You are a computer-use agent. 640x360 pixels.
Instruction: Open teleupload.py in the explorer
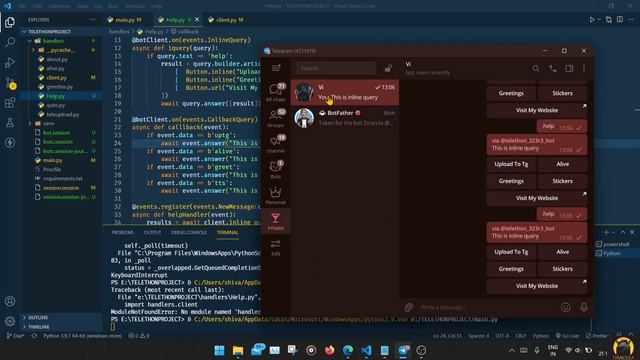(x=62, y=114)
